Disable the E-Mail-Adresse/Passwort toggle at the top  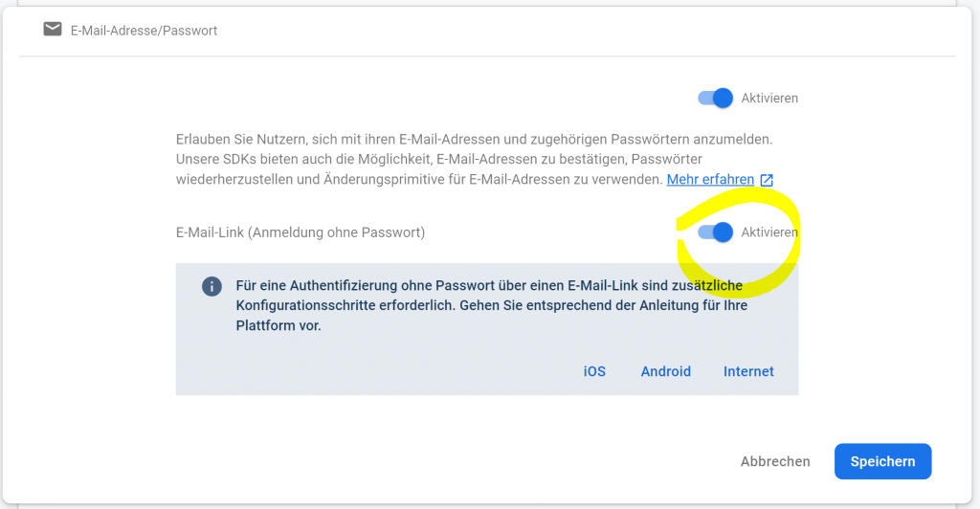(x=716, y=98)
